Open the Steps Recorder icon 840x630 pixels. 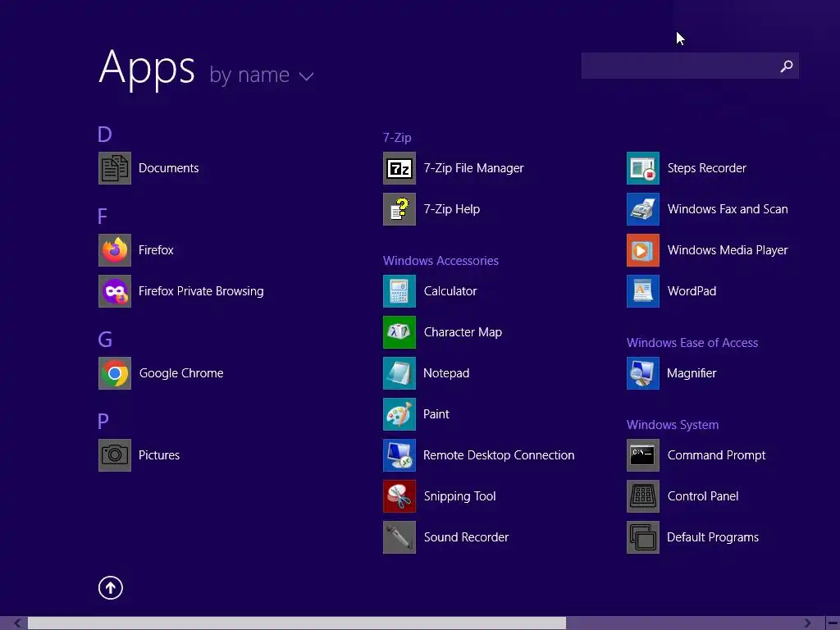tap(643, 168)
